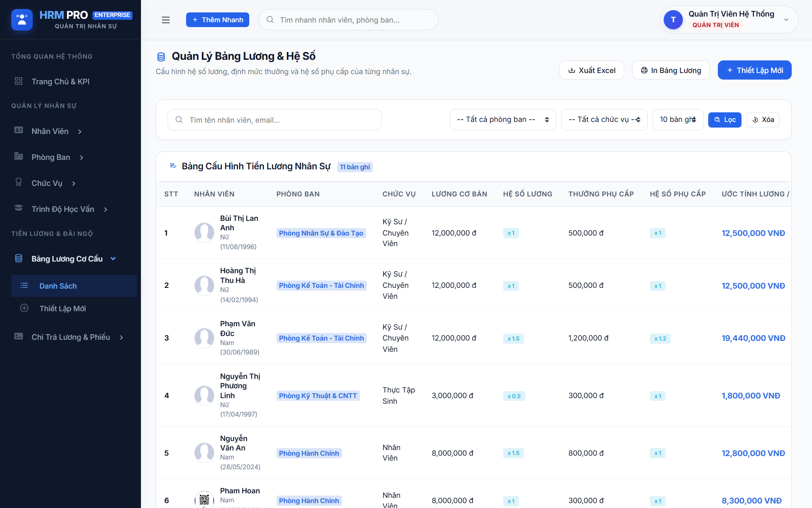Viewport: 812px width, 508px height.
Task: Apply filters with the Lọc button
Action: (725, 120)
